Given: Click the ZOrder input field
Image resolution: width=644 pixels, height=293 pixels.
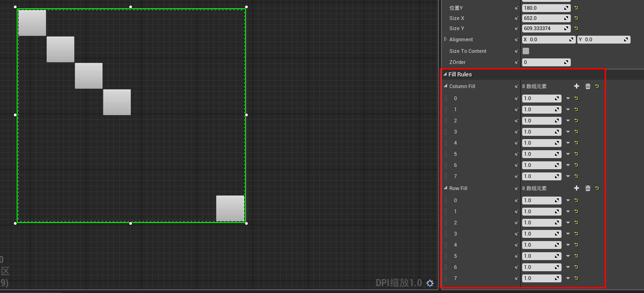Looking at the screenshot, I should point(546,62).
